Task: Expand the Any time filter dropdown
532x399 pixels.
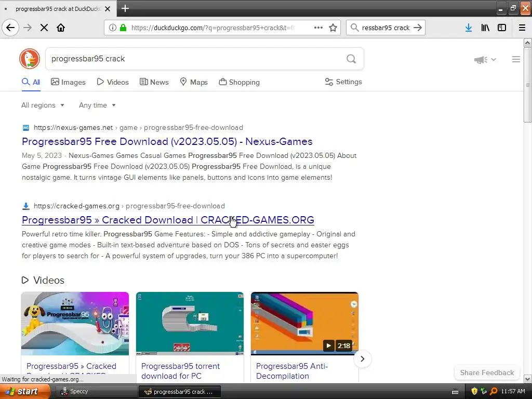Action: pos(97,105)
